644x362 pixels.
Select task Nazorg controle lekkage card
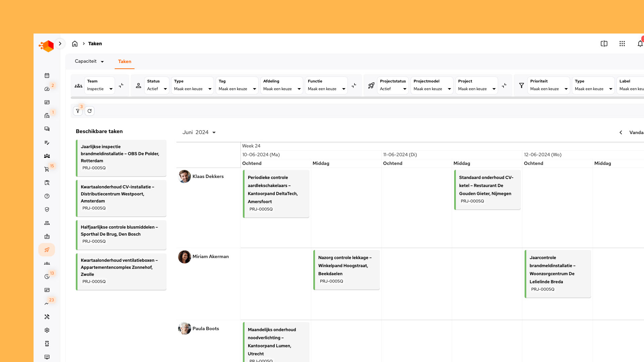point(346,269)
